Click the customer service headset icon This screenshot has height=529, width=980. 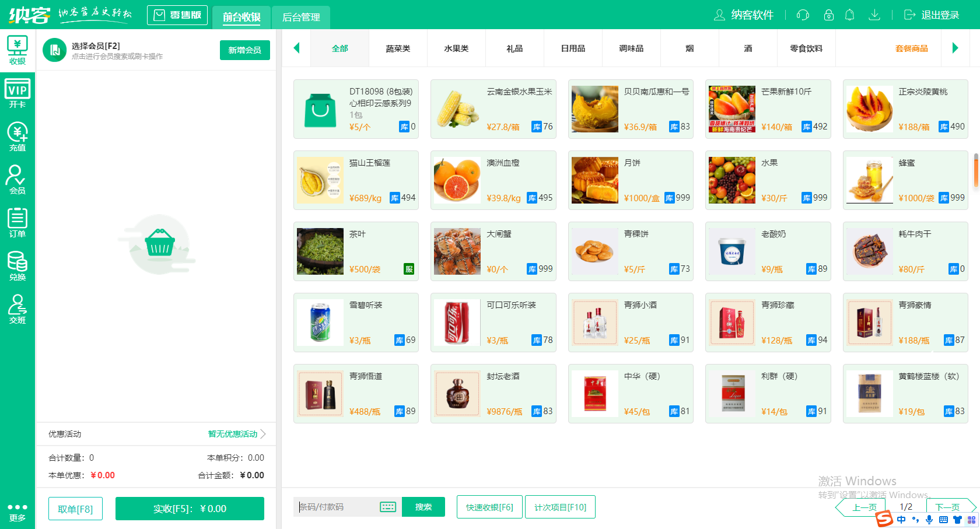tap(803, 15)
